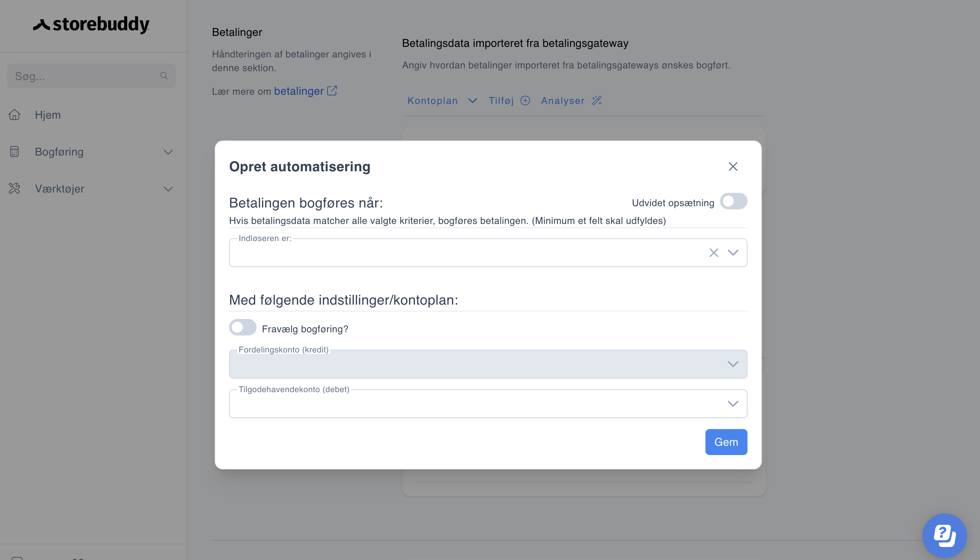The width and height of the screenshot is (980, 560).
Task: Click the Gem button
Action: pyautogui.click(x=726, y=442)
